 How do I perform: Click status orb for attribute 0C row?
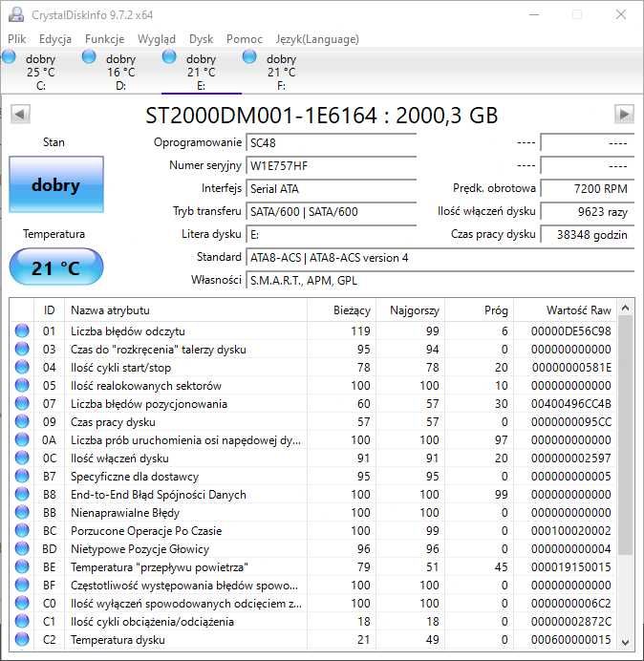[22, 458]
